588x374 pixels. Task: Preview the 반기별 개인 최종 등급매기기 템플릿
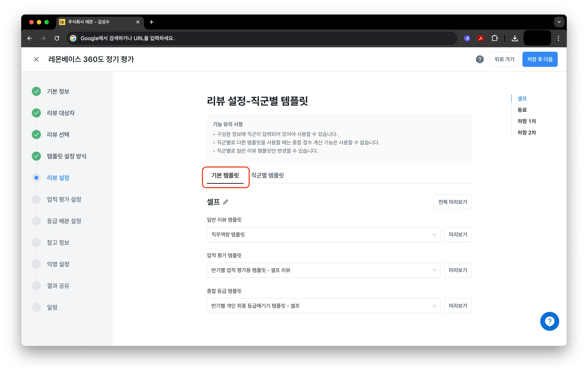(x=458, y=306)
